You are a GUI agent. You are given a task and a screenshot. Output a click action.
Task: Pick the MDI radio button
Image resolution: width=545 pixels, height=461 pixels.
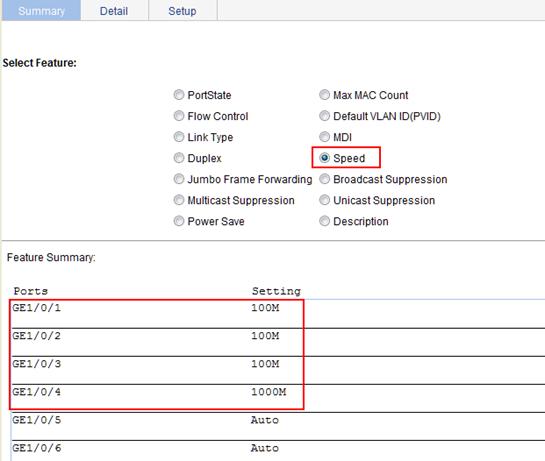pos(324,137)
